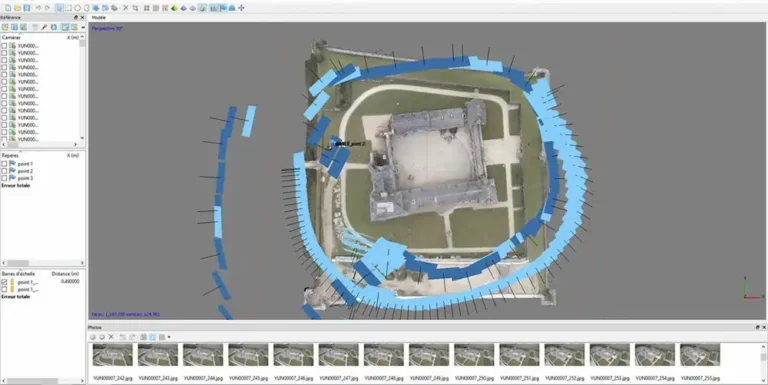Click the Repères column header
The height and width of the screenshot is (385, 768).
pos(10,155)
